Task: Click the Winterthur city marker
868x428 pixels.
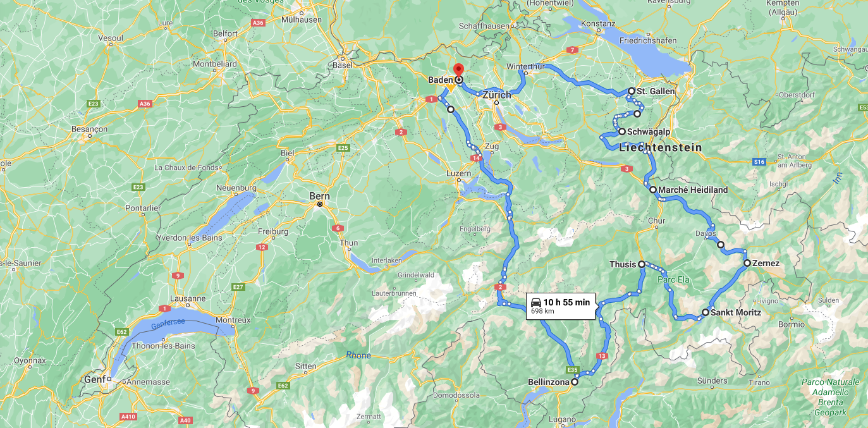Action: (525, 73)
